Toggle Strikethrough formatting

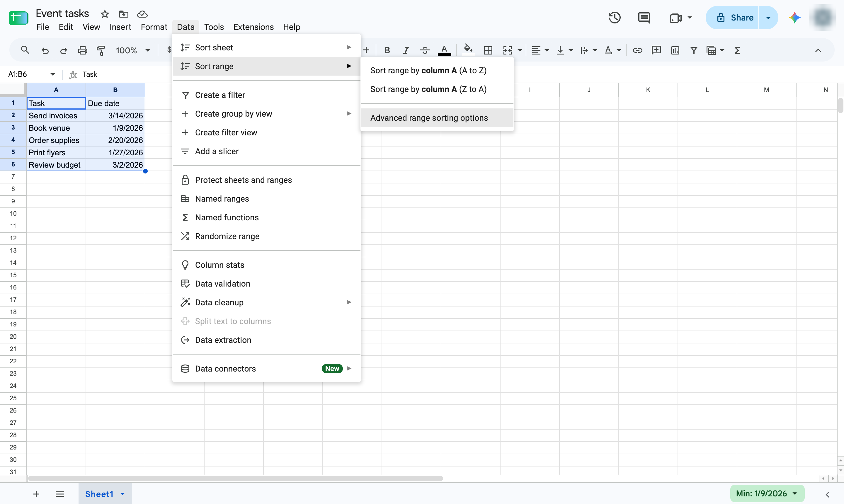coord(425,51)
